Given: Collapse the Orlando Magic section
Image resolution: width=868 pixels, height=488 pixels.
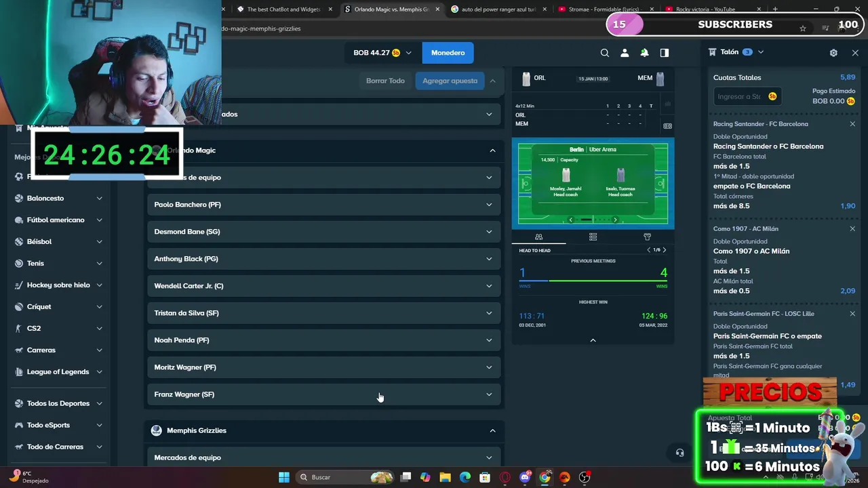Looking at the screenshot, I should 493,150.
